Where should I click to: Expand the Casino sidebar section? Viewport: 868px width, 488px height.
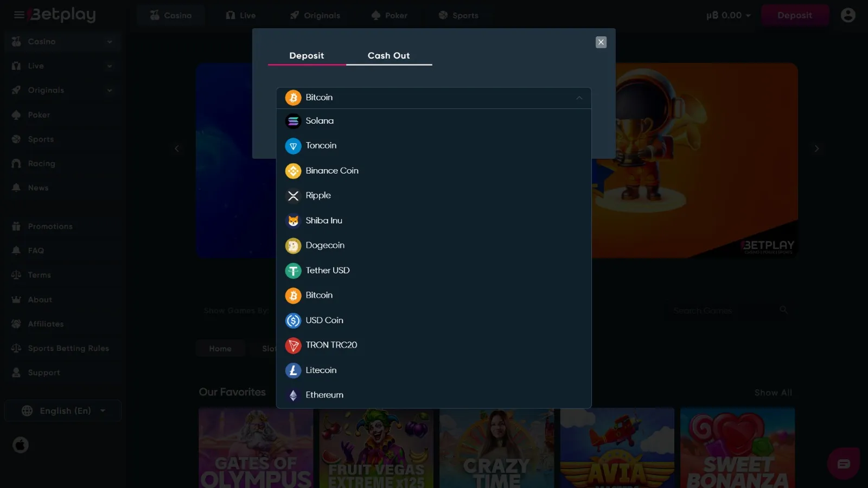pos(109,42)
